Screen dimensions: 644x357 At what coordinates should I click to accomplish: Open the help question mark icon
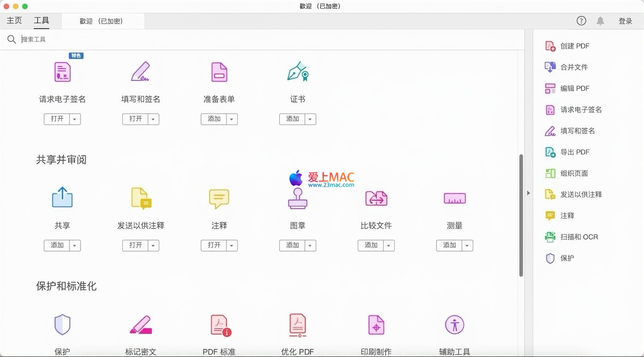581,21
